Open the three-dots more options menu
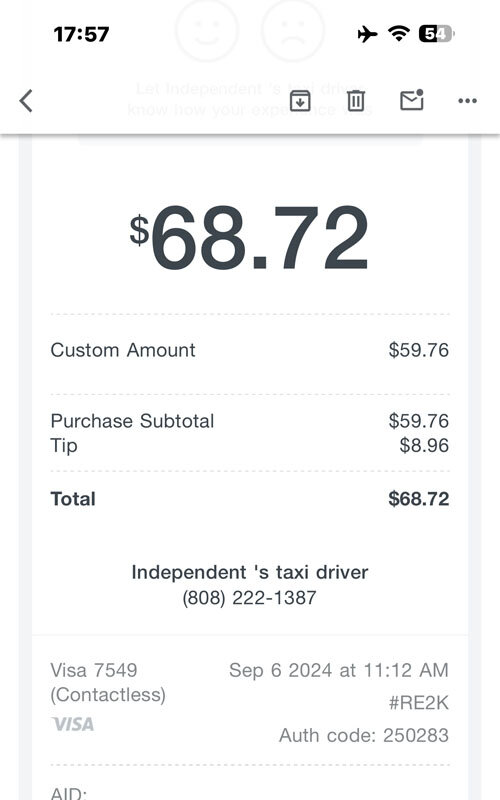Viewport: 500px width, 800px height. tap(467, 101)
